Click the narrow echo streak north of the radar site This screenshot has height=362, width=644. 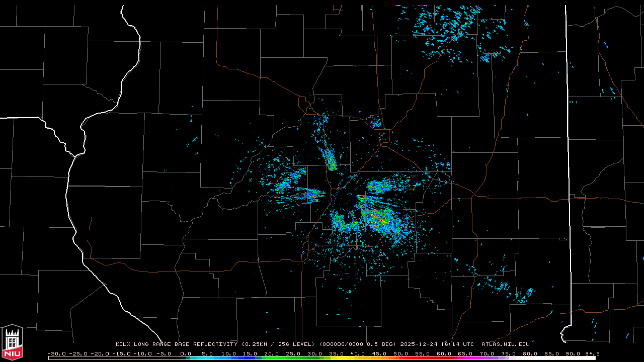coord(331,161)
